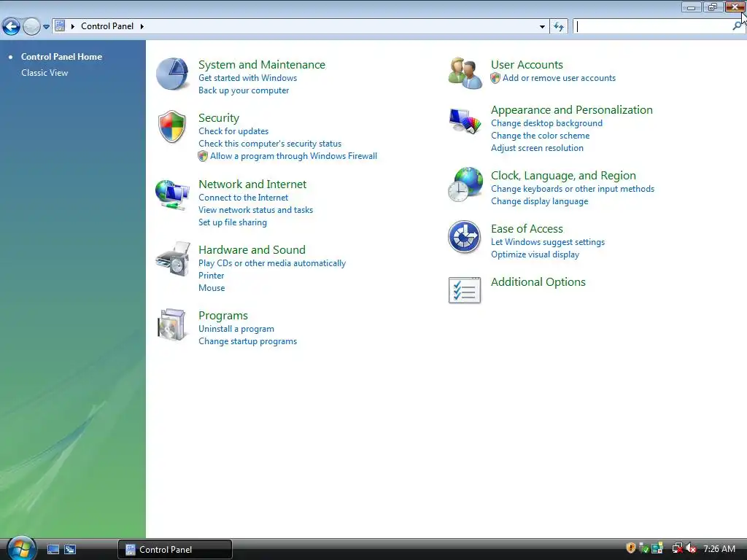This screenshot has width=747, height=560.
Task: Click the disconnected network tray icon
Action: coord(677,548)
